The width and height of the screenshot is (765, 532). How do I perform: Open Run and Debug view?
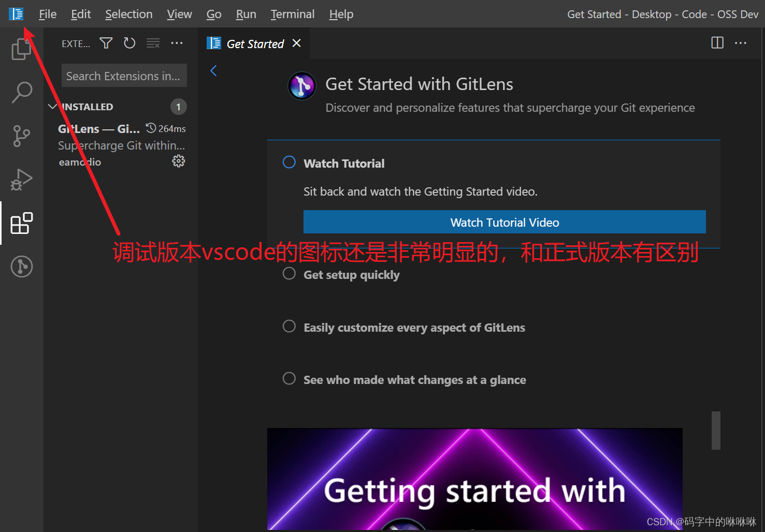pos(21,180)
